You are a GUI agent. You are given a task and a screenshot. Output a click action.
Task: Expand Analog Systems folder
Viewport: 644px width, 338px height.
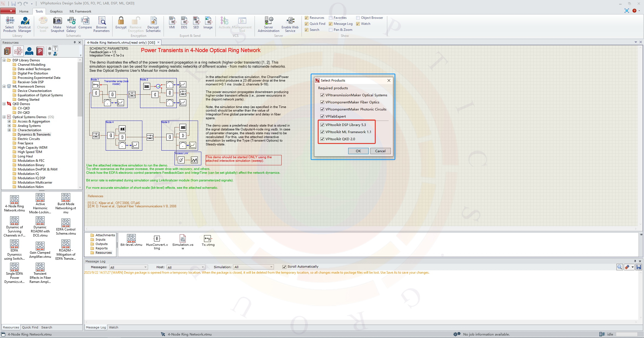(x=9, y=126)
